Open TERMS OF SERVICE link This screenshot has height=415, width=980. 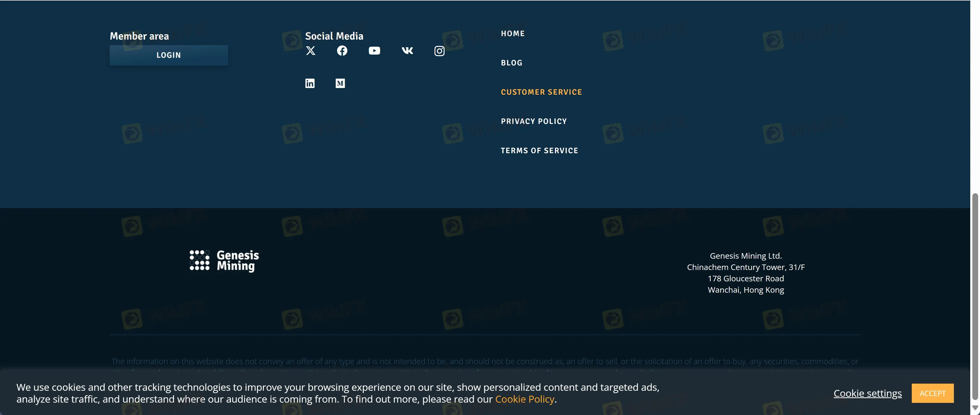[539, 151]
